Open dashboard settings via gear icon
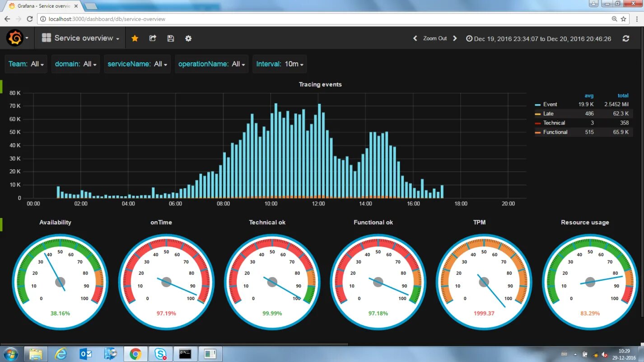This screenshot has width=644, height=362. (x=188, y=38)
